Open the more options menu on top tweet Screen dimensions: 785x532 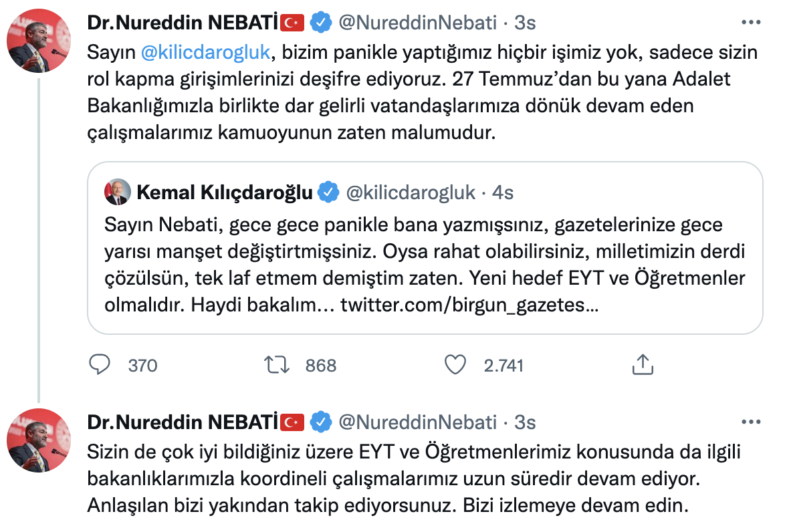click(x=751, y=21)
